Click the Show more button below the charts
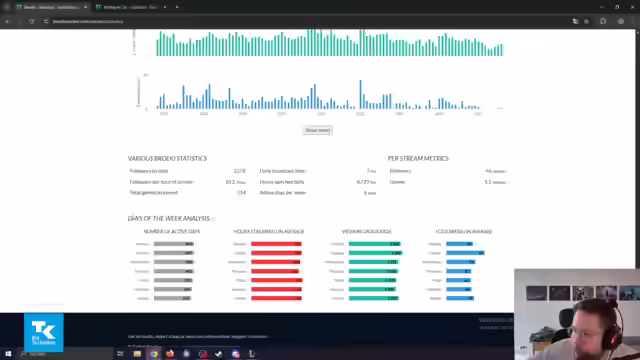The height and width of the screenshot is (360, 640). click(x=318, y=130)
